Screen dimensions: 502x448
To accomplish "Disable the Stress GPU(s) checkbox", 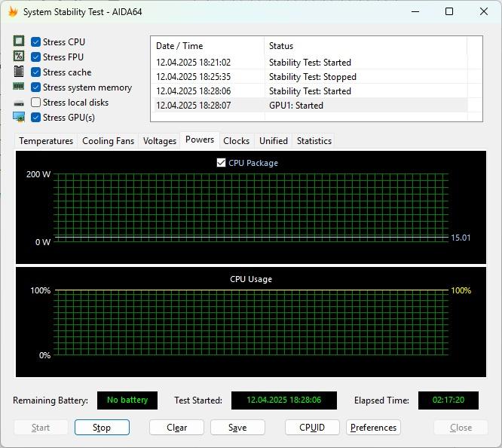I will click(36, 118).
